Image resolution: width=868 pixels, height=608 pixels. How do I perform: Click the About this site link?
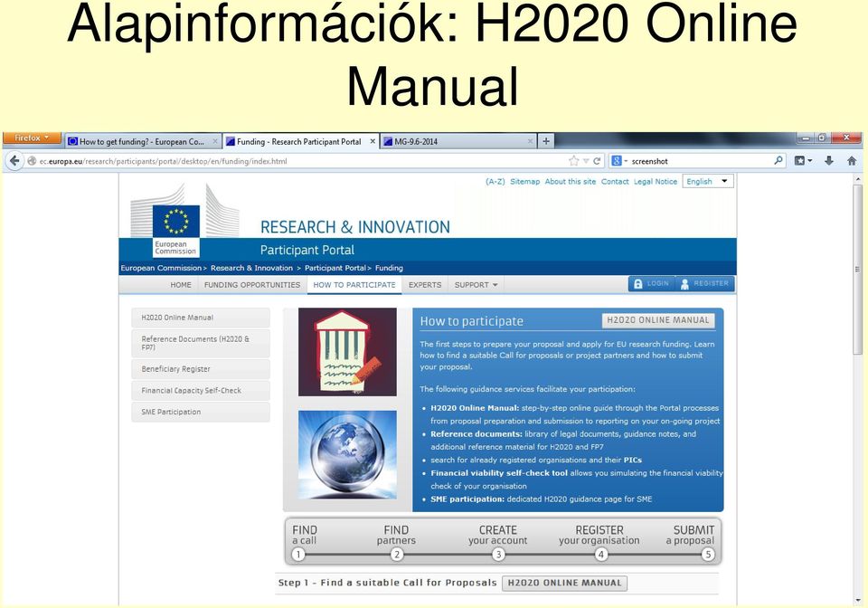coord(571,182)
